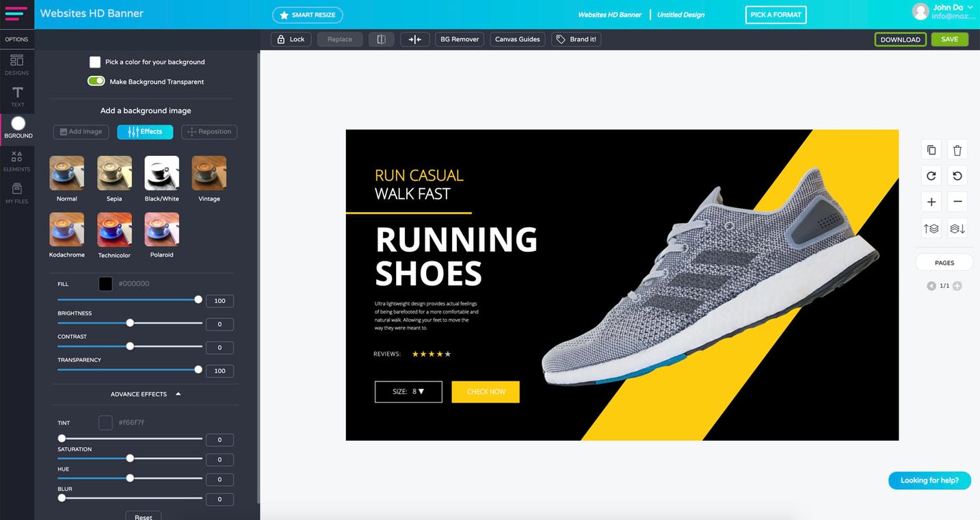Apply the Sepia filter thumbnail
Viewport: 980px width, 520px height.
114,172
